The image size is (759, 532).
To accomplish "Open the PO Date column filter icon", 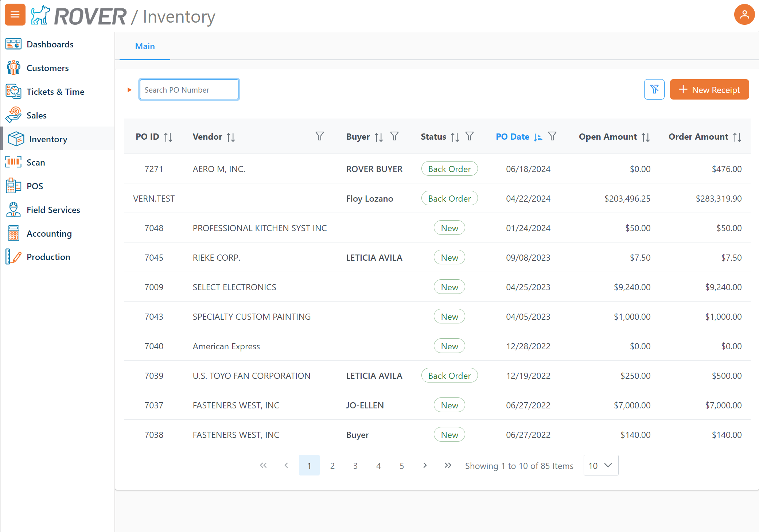I will pyautogui.click(x=552, y=136).
